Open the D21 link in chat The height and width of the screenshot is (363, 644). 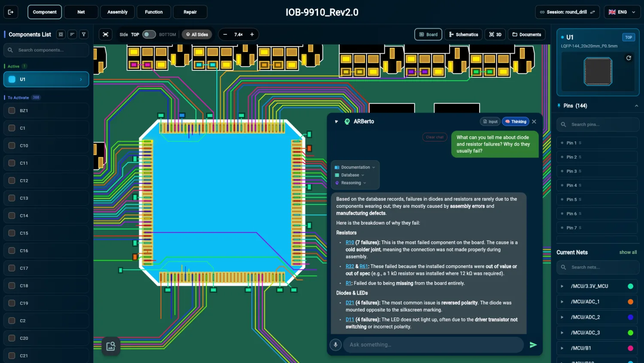pyautogui.click(x=350, y=302)
